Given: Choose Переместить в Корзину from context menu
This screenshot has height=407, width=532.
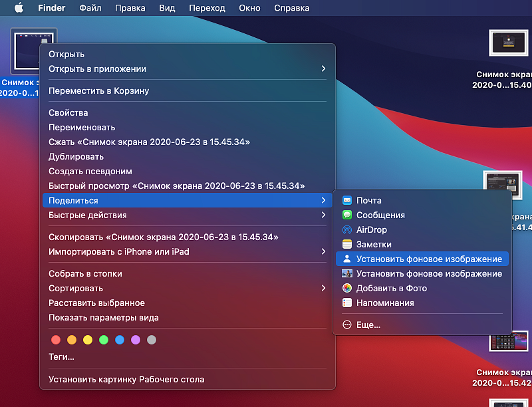Looking at the screenshot, I should click(98, 90).
